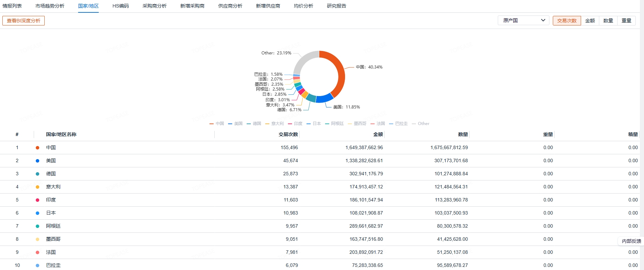
Task: Toggle the 中国 legend item in chart
Action: (x=217, y=124)
